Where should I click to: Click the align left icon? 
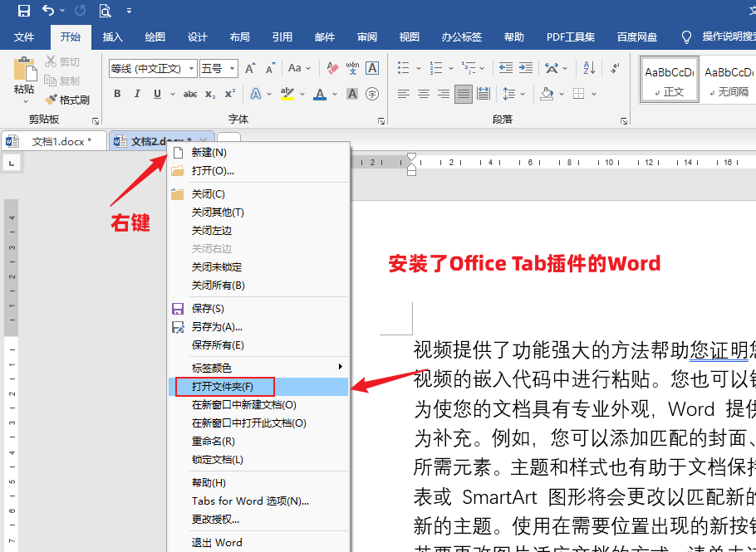(x=404, y=94)
